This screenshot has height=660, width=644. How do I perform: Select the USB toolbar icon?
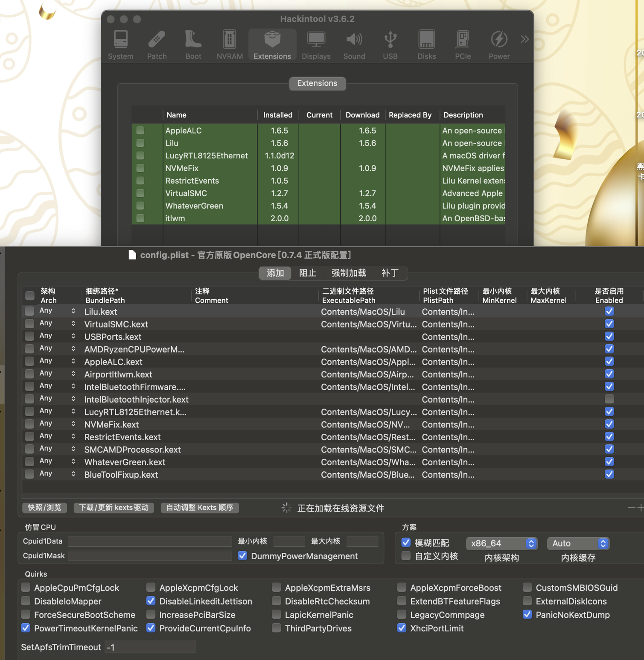390,45
